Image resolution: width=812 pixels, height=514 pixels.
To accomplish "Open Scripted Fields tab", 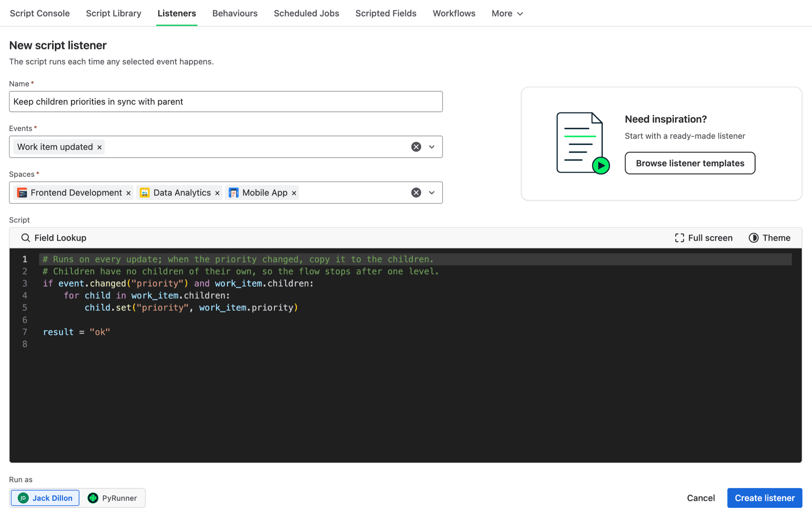I will [x=386, y=13].
